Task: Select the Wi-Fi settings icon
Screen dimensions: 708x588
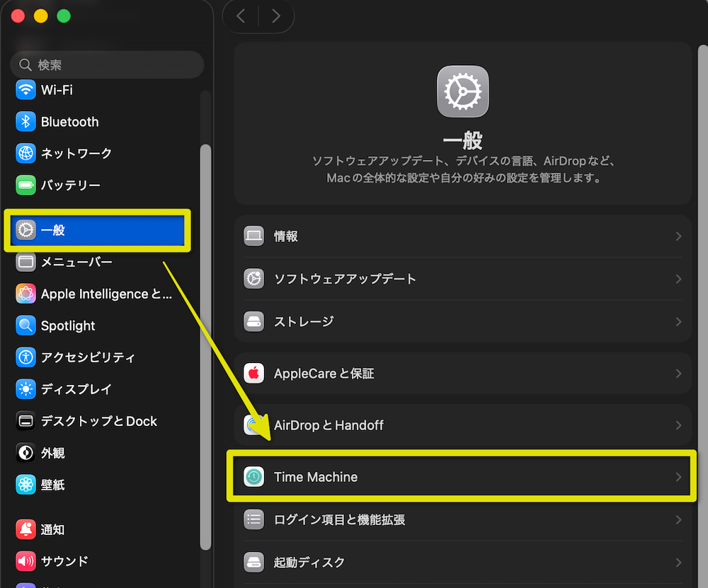Action: tap(26, 90)
